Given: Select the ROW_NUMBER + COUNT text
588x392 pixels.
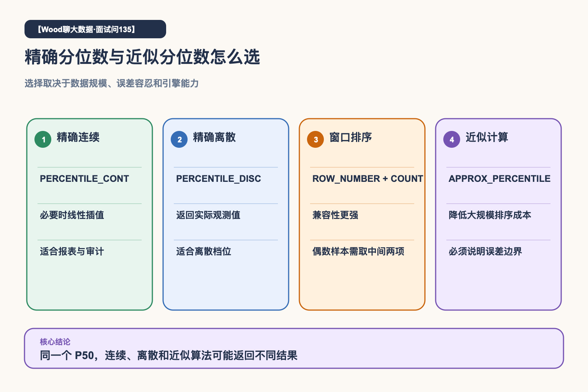Looking at the screenshot, I should tap(368, 179).
